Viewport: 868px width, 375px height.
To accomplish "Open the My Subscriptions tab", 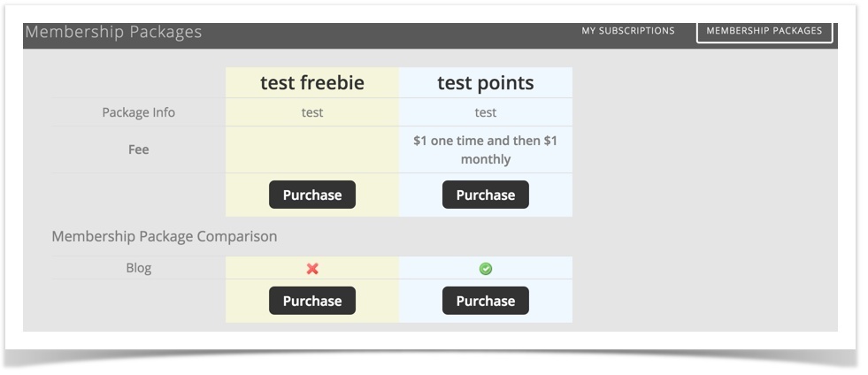I will (x=627, y=31).
